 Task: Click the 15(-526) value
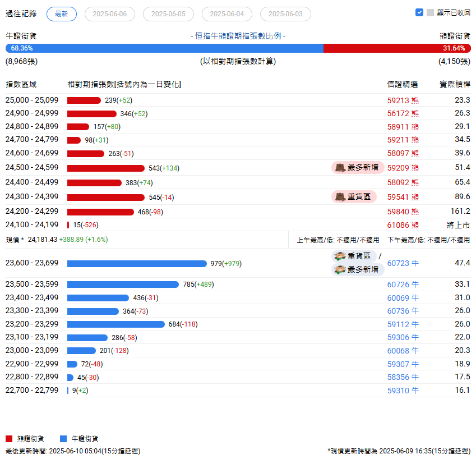click(86, 225)
